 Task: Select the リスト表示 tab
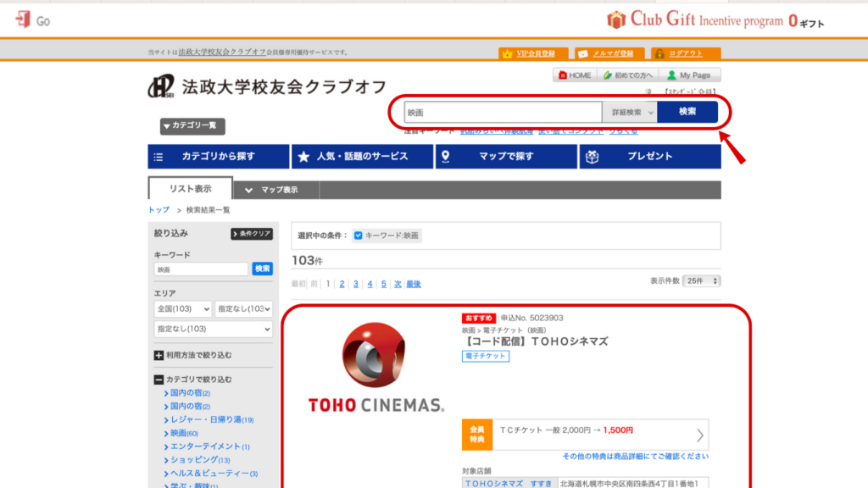190,189
